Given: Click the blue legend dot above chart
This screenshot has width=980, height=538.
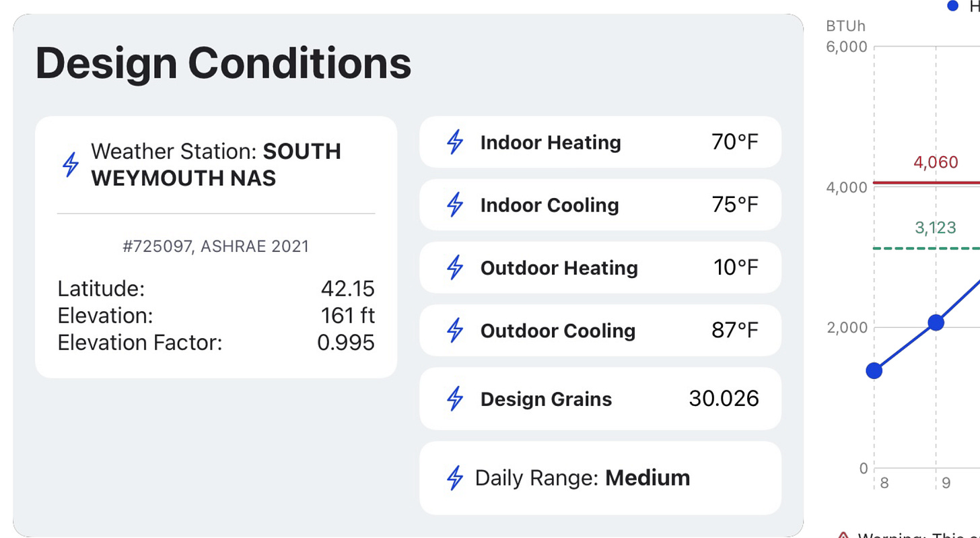Looking at the screenshot, I should (x=952, y=5).
